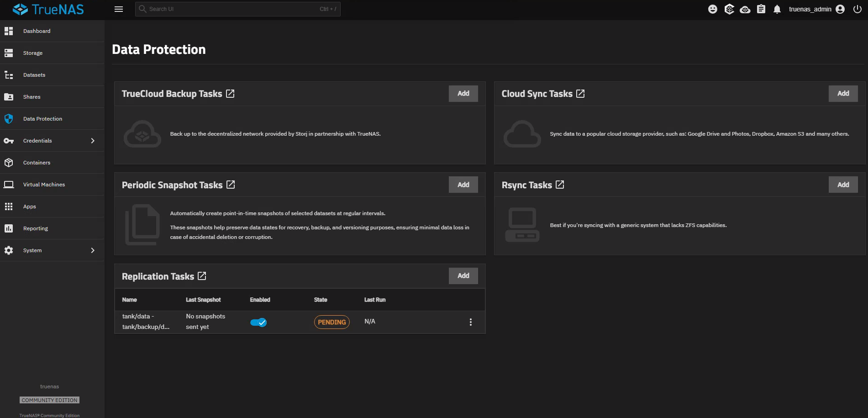Open Cloud Sync Tasks external link icon
This screenshot has height=418, width=868.
(x=580, y=94)
